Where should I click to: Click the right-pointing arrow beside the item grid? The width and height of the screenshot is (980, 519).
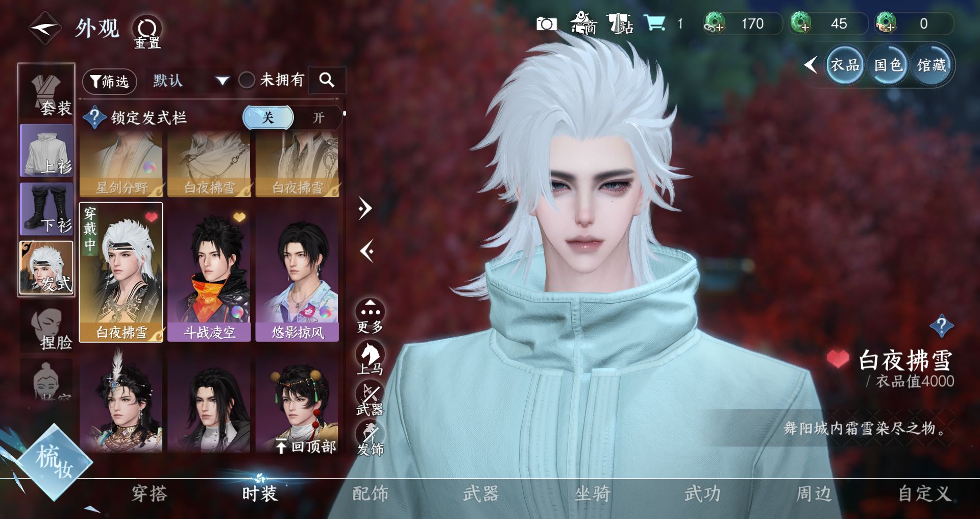point(365,208)
